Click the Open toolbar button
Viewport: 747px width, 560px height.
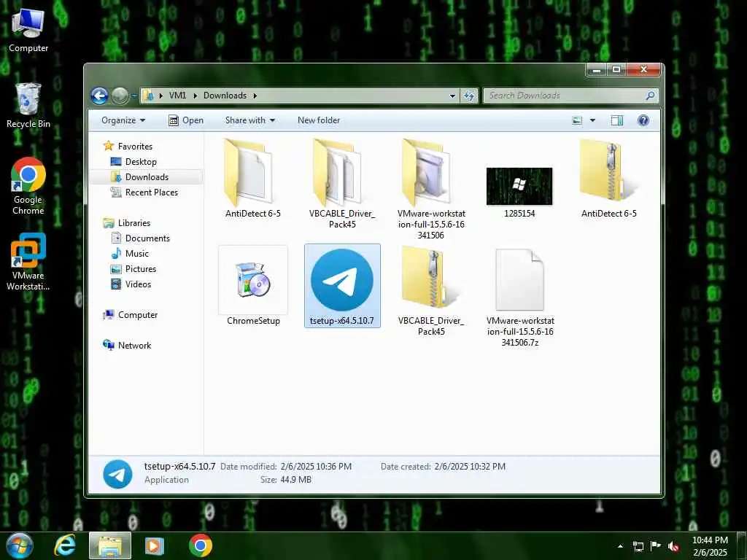pyautogui.click(x=186, y=120)
